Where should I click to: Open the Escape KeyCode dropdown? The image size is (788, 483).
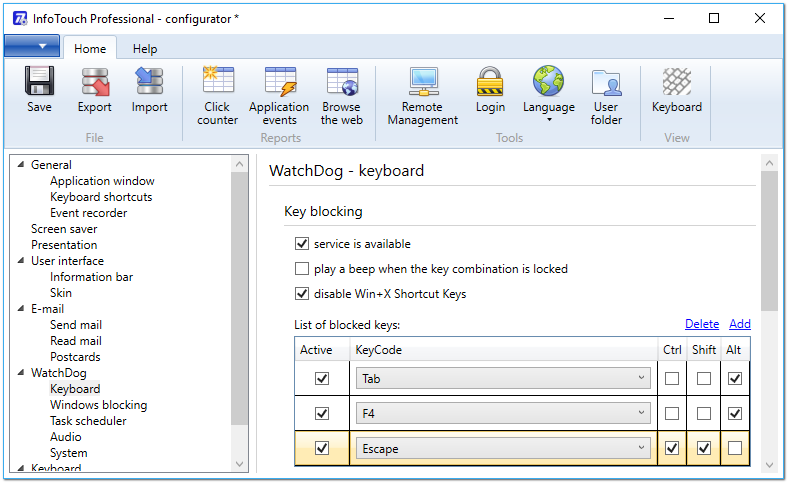[503, 448]
